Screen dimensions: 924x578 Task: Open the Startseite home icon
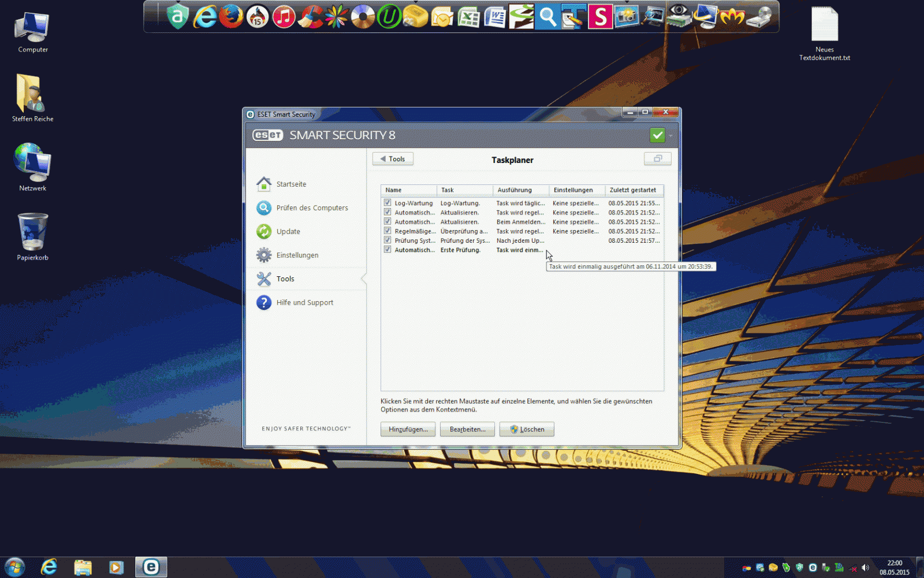coord(264,184)
